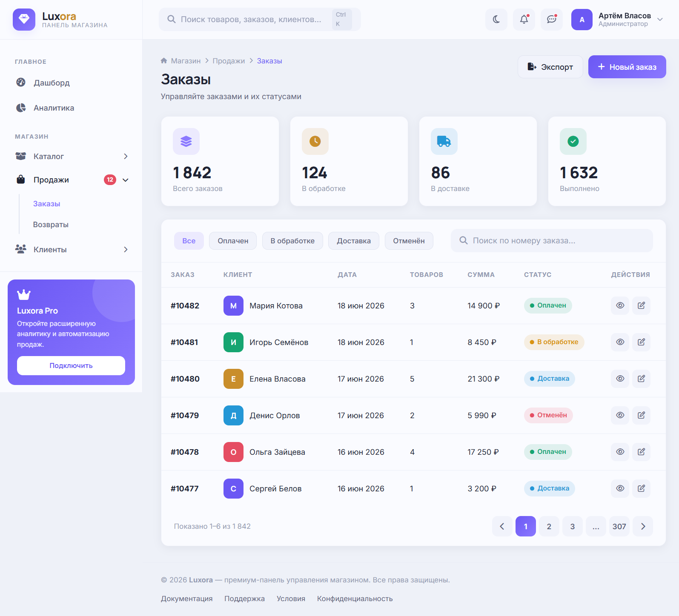Edit order #10477 pencil icon
The width and height of the screenshot is (679, 616).
[x=641, y=488]
